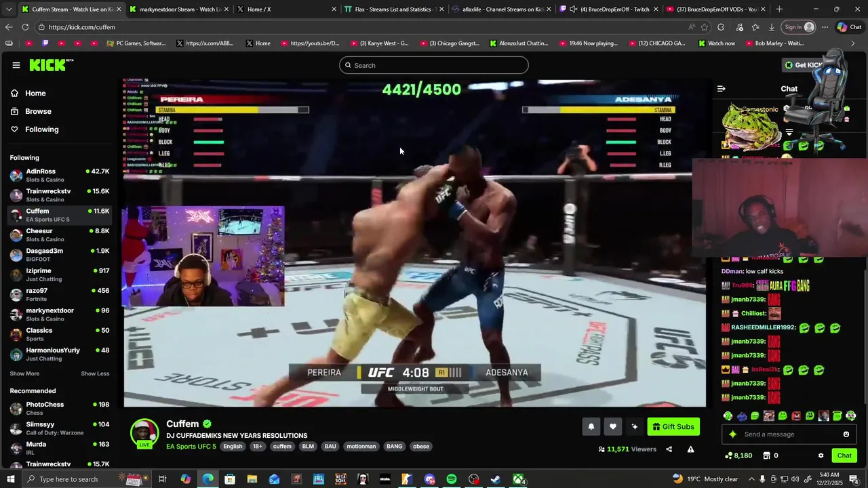Open the Copilot Chat button in Edge

849,27
